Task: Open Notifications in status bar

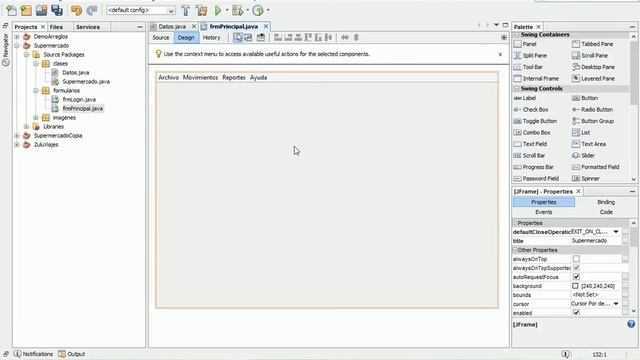Action: click(x=33, y=354)
